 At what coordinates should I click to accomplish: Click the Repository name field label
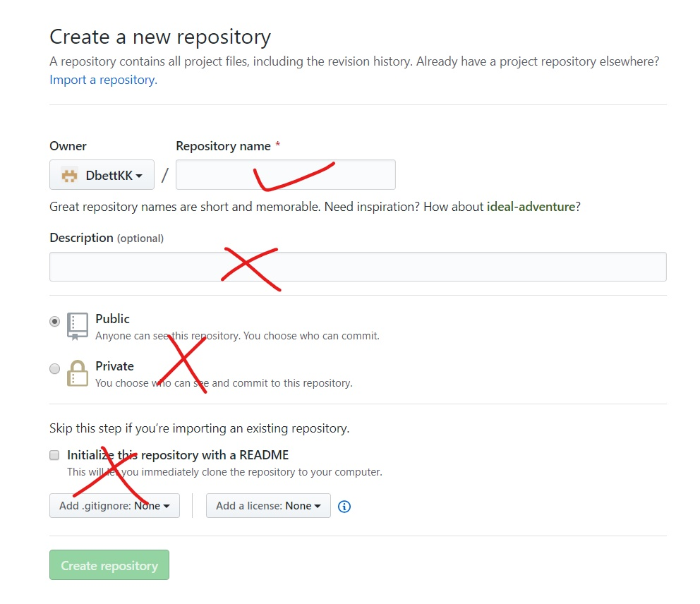[223, 146]
